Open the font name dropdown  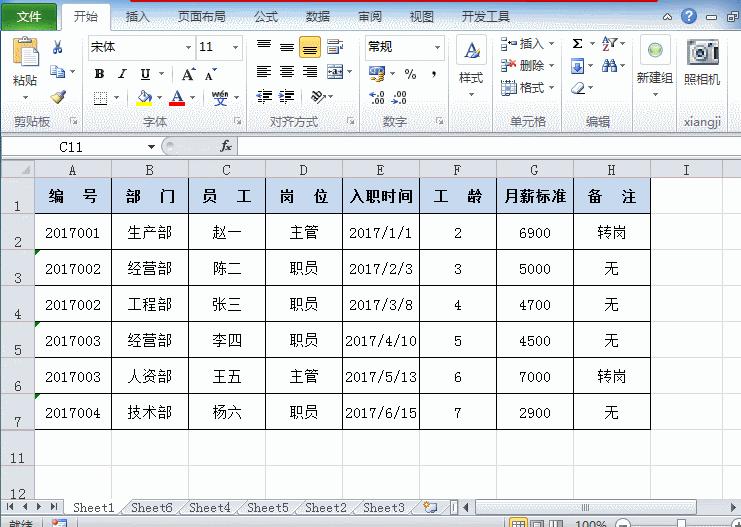pyautogui.click(x=188, y=47)
